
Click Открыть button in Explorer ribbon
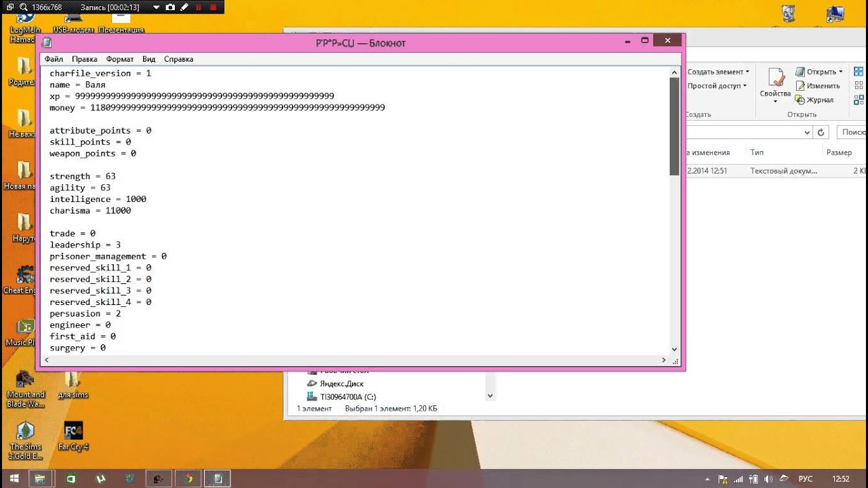coord(819,72)
